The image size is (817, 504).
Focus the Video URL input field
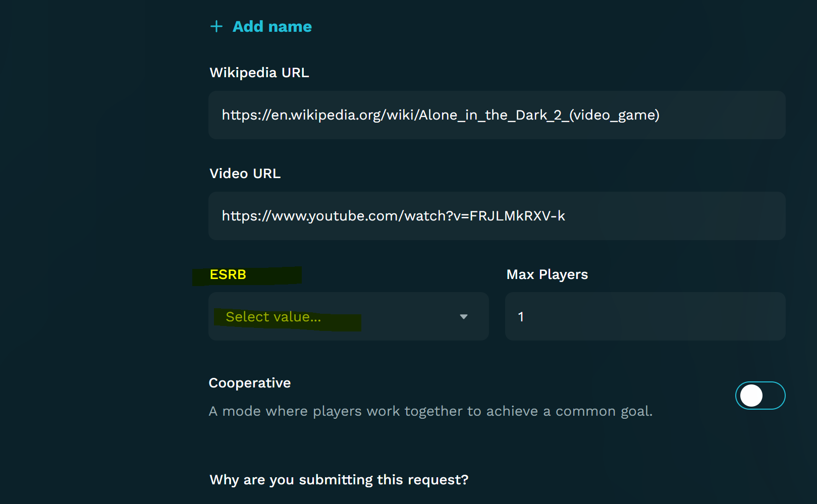point(497,216)
